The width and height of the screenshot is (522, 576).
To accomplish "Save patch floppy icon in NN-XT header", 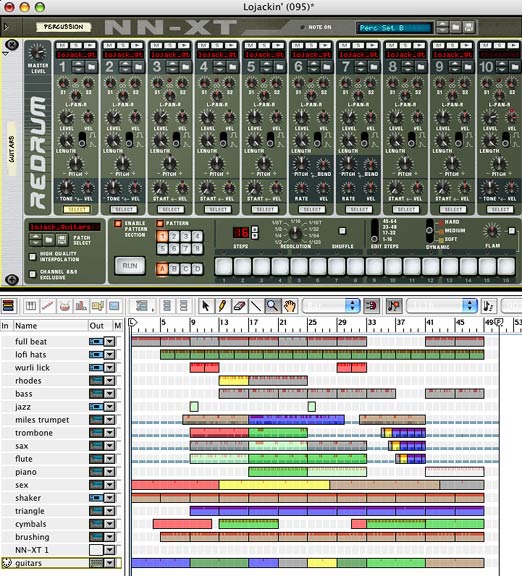I will tap(468, 27).
